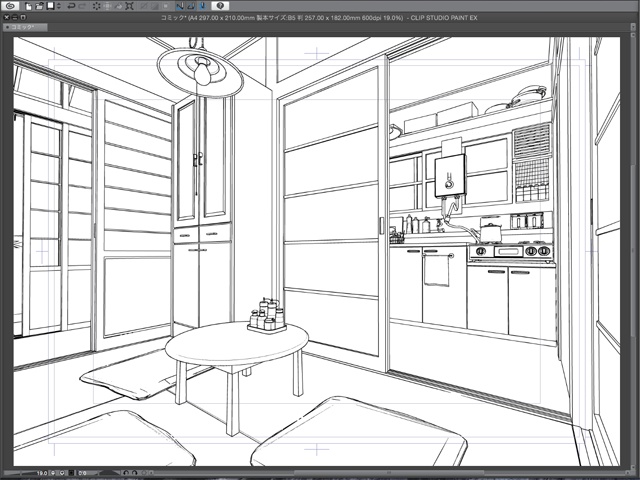Click the horizontal canvas scrollbar
Image resolution: width=640 pixels, height=480 pixels.
tap(388, 473)
